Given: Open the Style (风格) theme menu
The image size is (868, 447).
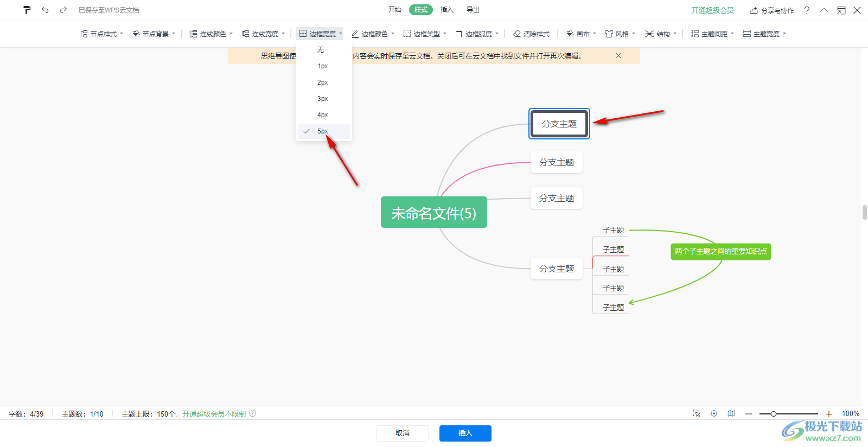Looking at the screenshot, I should (620, 34).
